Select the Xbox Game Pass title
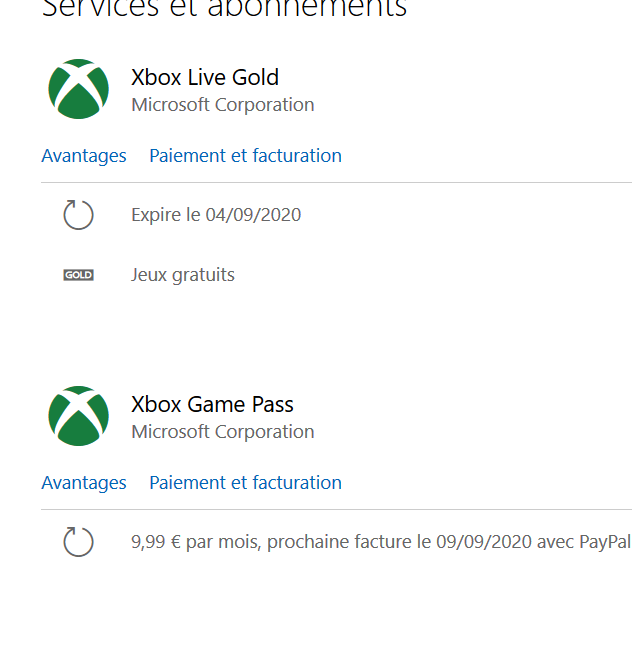Screen dimensions: 632x651 coord(212,405)
